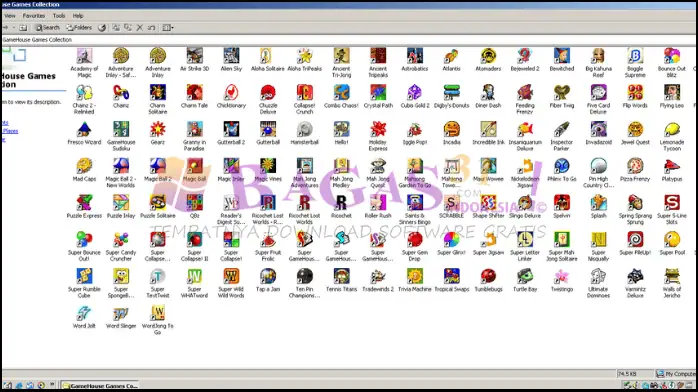
Task: Select the Air Strike 3D shortcut
Action: (195, 57)
